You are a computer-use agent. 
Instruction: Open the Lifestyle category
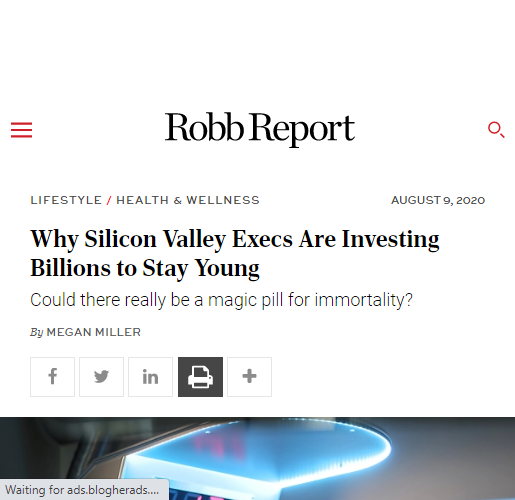[x=66, y=200]
